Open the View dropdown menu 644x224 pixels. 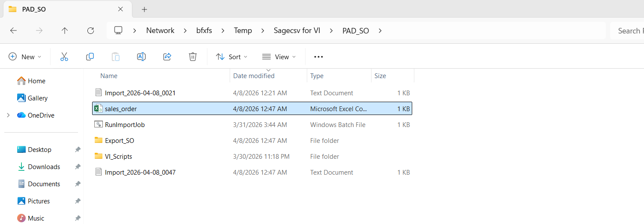point(279,57)
